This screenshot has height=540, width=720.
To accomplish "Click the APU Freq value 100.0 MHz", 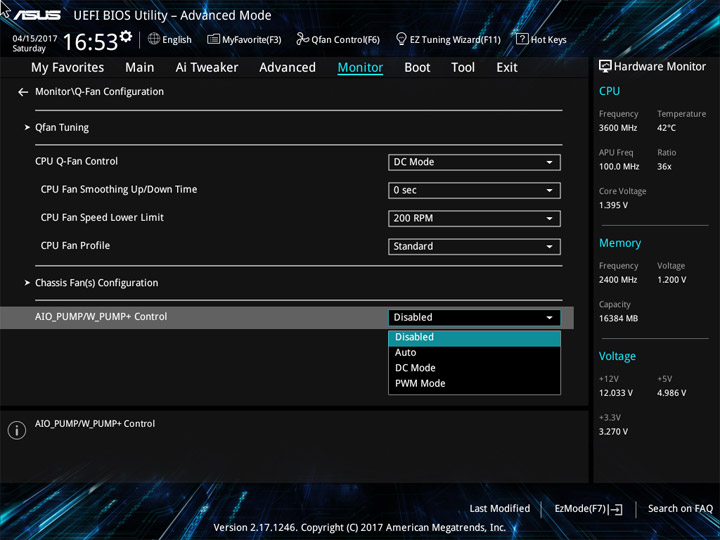I will tap(619, 167).
